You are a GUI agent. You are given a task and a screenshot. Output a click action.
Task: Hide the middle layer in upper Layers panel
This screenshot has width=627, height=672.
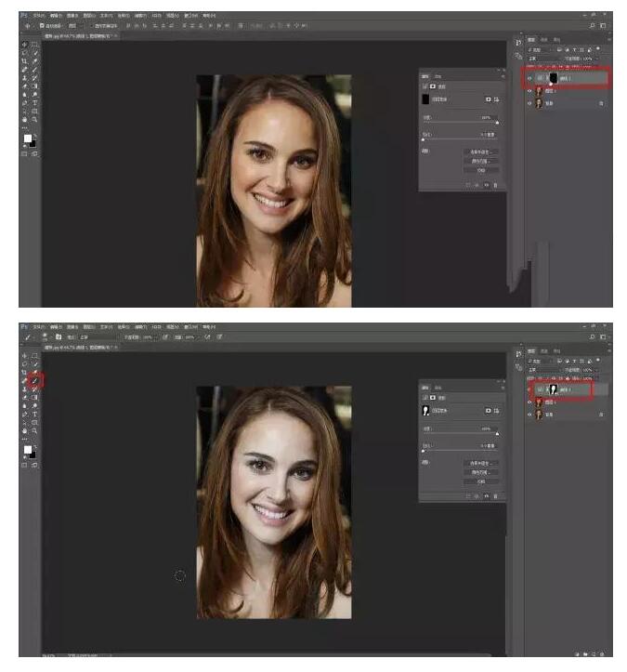point(529,91)
